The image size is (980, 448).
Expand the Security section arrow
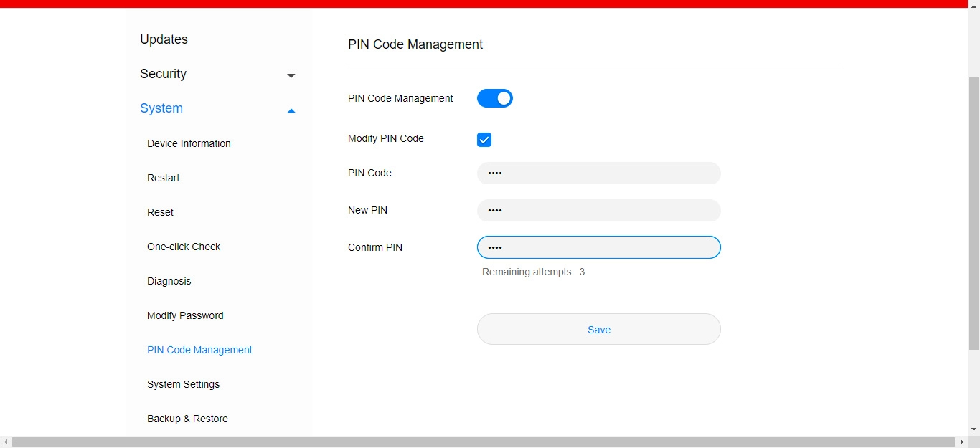[291, 75]
